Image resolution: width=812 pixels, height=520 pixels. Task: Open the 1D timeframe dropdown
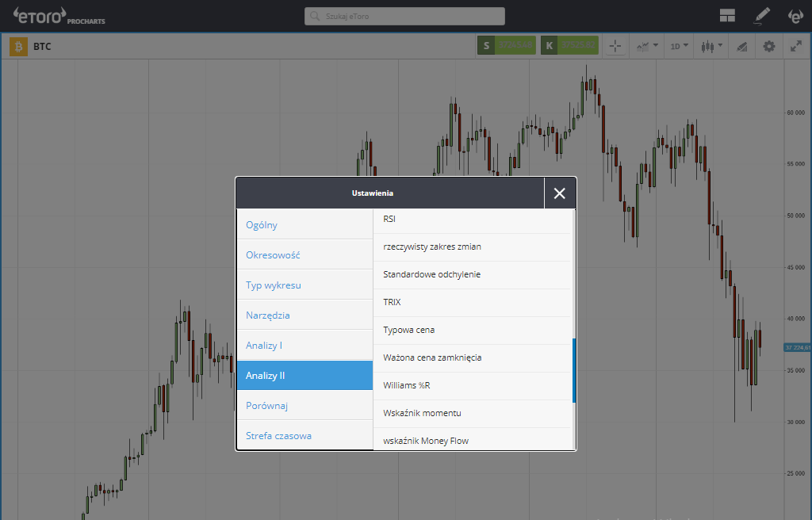tap(679, 46)
